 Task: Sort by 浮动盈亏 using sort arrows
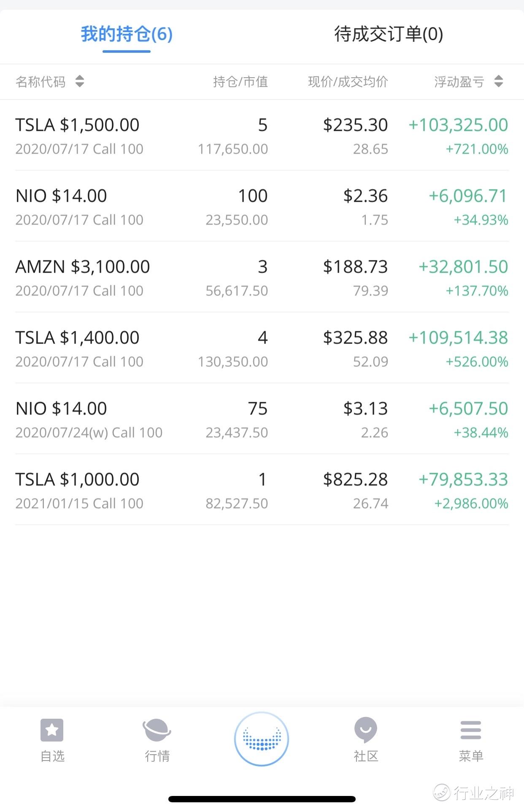(x=499, y=81)
